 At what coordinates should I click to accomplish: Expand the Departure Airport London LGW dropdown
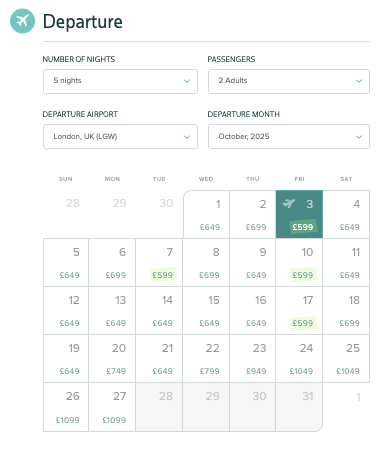coord(120,137)
